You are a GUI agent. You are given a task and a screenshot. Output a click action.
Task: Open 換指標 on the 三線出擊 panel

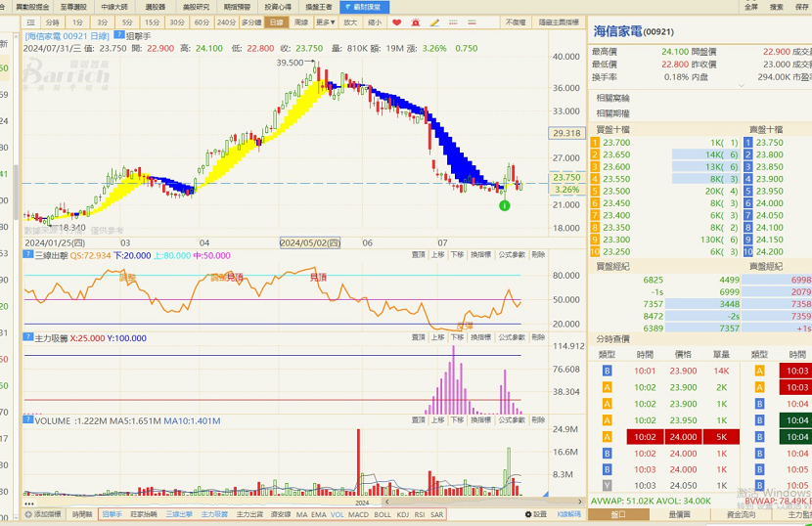pos(480,254)
